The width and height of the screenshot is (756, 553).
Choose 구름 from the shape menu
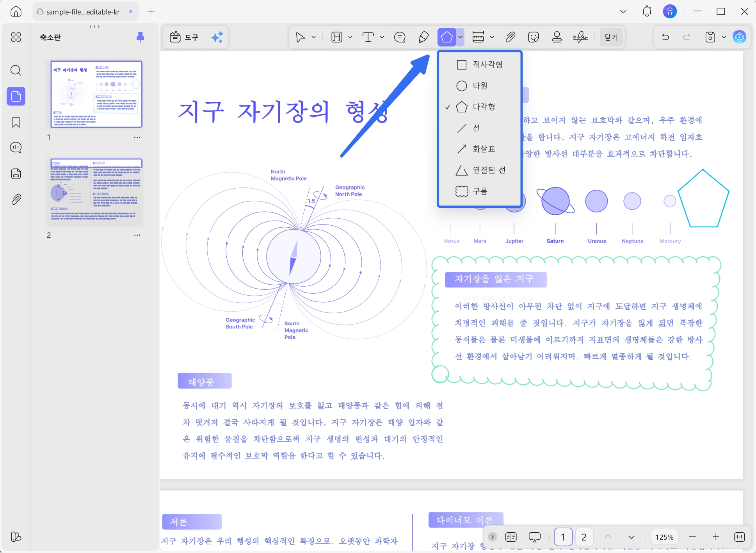click(480, 191)
